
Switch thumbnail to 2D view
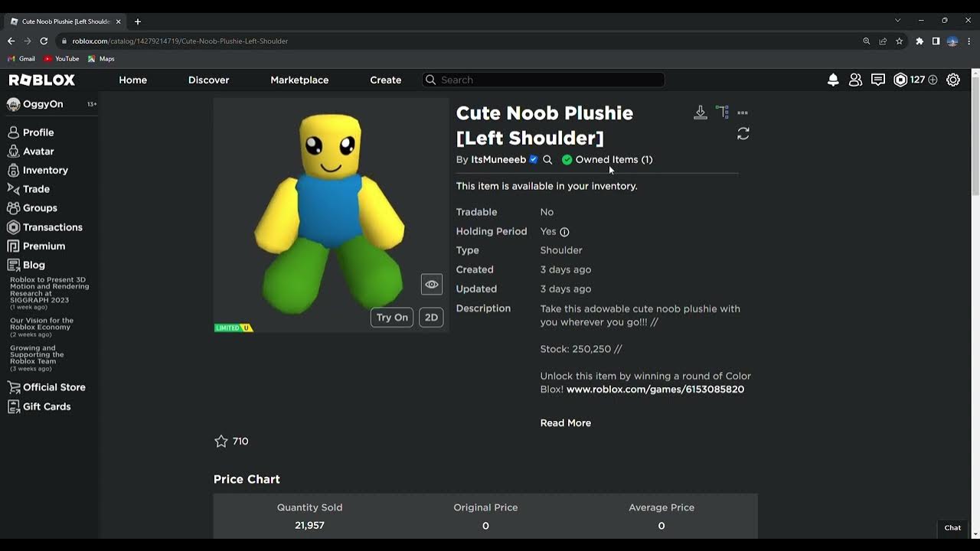pos(431,318)
